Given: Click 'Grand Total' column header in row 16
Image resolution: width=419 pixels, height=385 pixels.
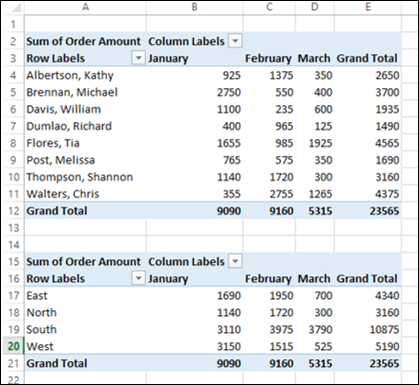Looking at the screenshot, I should [x=367, y=279].
